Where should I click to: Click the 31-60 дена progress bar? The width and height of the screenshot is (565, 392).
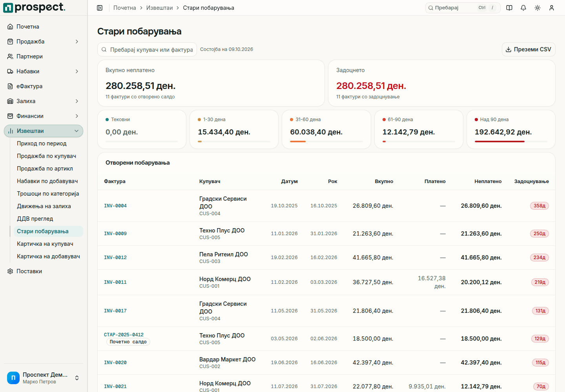[326, 142]
